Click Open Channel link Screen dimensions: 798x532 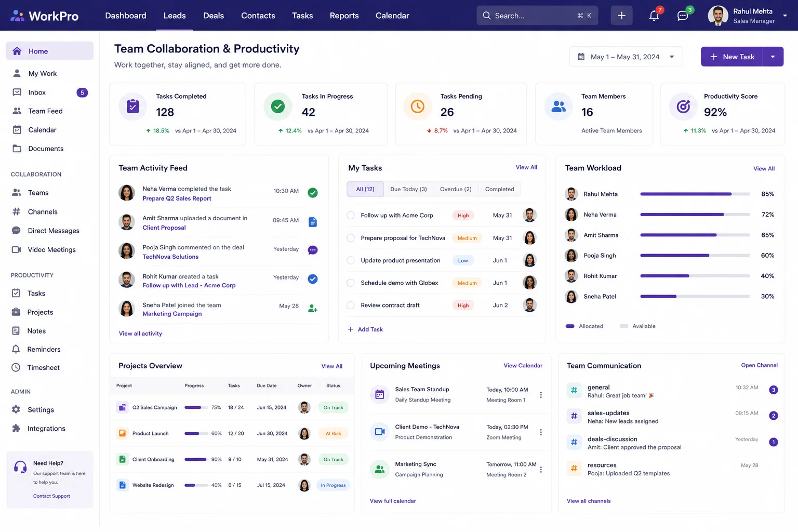click(760, 365)
